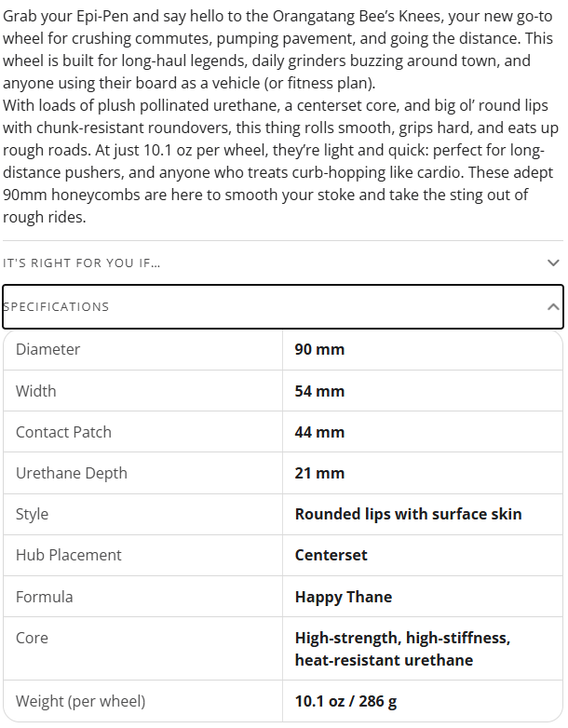Viewport: 568px width, 728px height.
Task: Click the heat-resistant urethane core description
Action: (402, 649)
